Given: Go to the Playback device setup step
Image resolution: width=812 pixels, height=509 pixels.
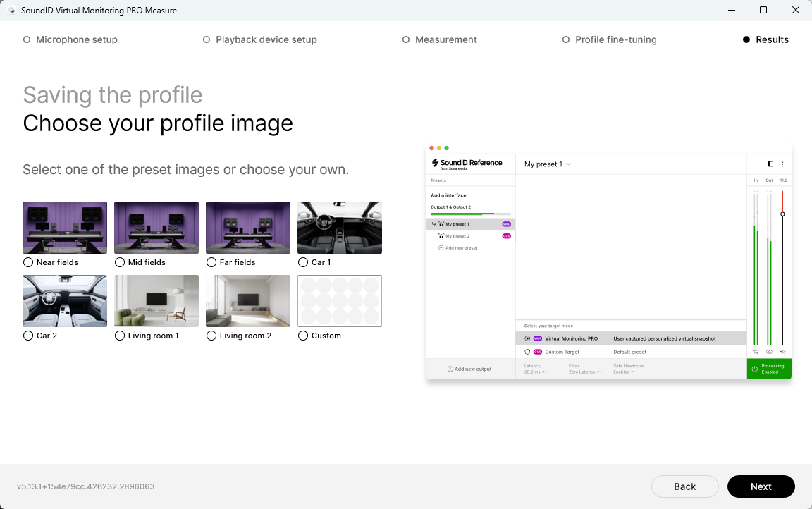Looking at the screenshot, I should [x=260, y=39].
